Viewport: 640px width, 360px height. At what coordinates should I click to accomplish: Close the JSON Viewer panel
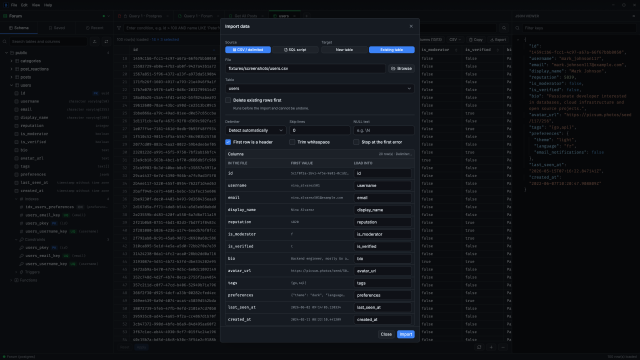[633, 16]
